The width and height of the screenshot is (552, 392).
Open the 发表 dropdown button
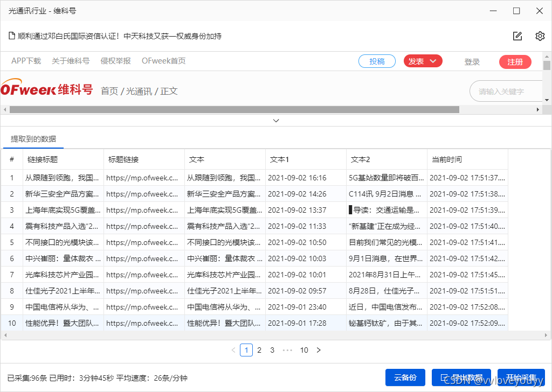423,61
